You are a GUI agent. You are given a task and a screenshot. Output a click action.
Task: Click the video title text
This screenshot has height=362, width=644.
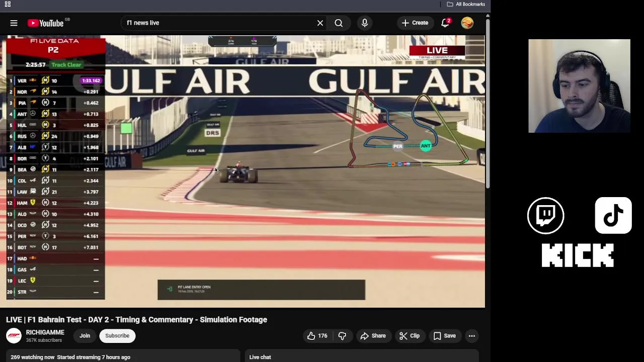pyautogui.click(x=136, y=320)
